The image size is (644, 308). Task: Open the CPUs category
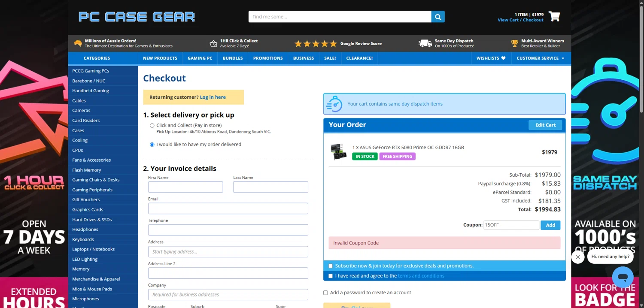103,150
